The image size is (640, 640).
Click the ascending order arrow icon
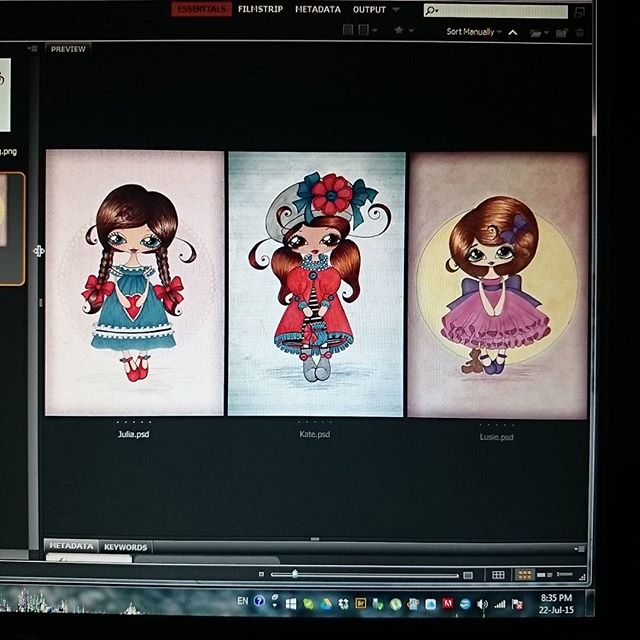pyautogui.click(x=513, y=32)
